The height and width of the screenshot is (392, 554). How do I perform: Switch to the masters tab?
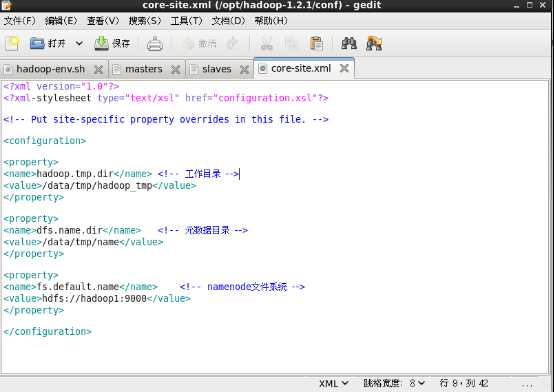click(x=144, y=69)
